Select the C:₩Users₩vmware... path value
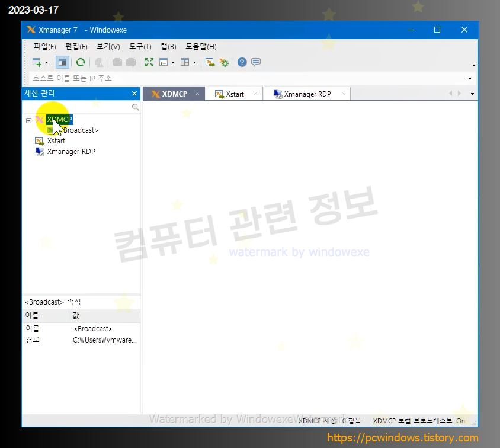 (105, 340)
